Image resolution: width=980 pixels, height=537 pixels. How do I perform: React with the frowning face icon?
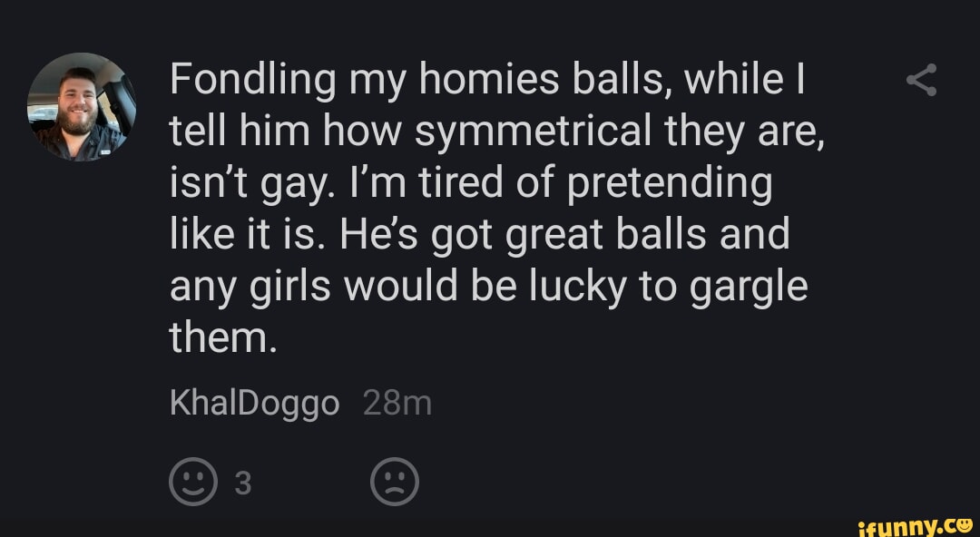395,483
